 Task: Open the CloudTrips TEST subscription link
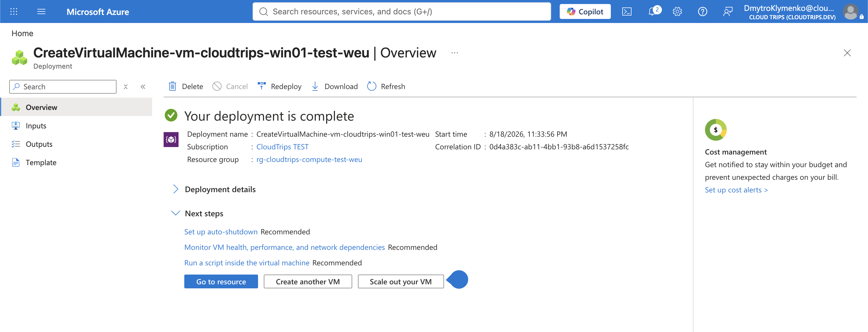pyautogui.click(x=282, y=147)
